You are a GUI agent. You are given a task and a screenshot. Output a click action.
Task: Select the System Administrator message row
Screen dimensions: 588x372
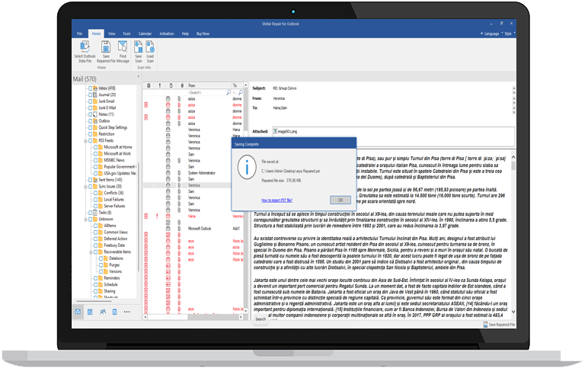pyautogui.click(x=193, y=173)
